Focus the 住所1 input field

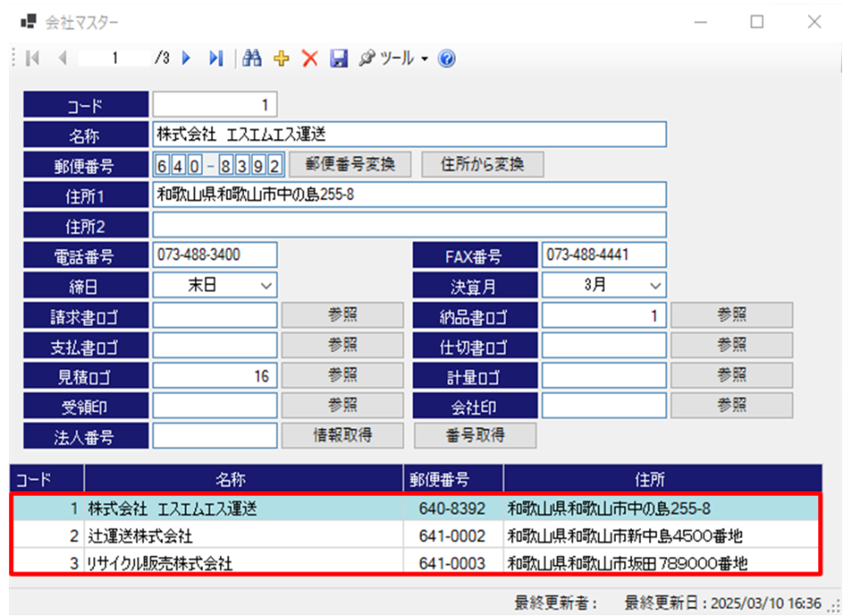click(x=409, y=195)
